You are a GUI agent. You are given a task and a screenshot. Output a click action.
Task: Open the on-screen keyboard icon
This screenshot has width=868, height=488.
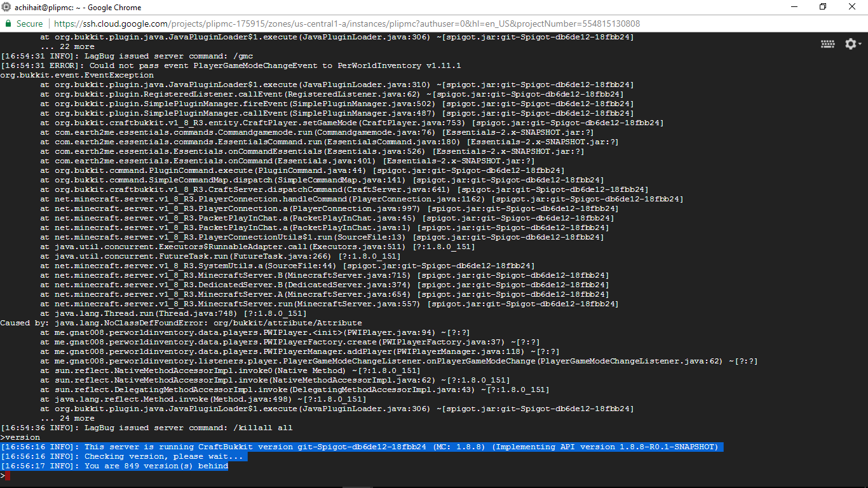point(827,44)
